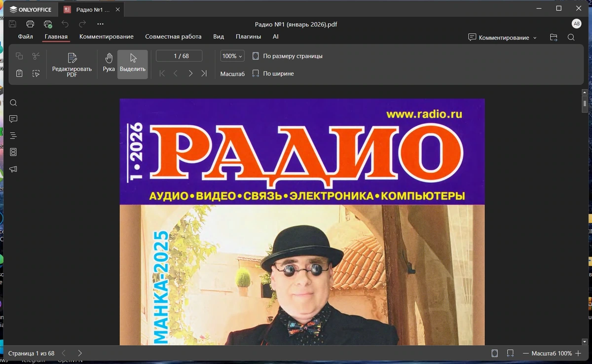This screenshot has width=592, height=364.
Task: Click the page number field showing 1 / 68
Action: coord(179,56)
